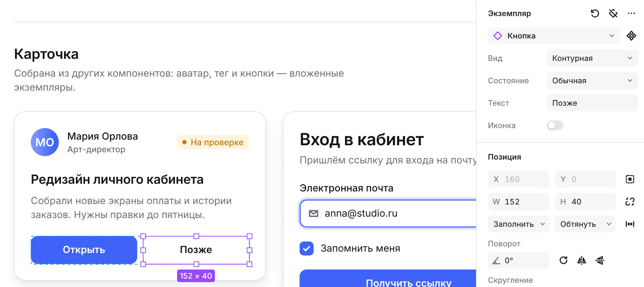This screenshot has height=287, width=644.
Task: Click the Получить ссылку button
Action: pos(388,279)
